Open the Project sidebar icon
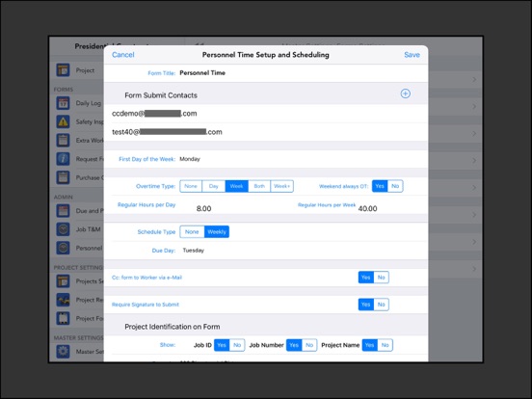Screen dimensions: 532x399 pos(63,70)
